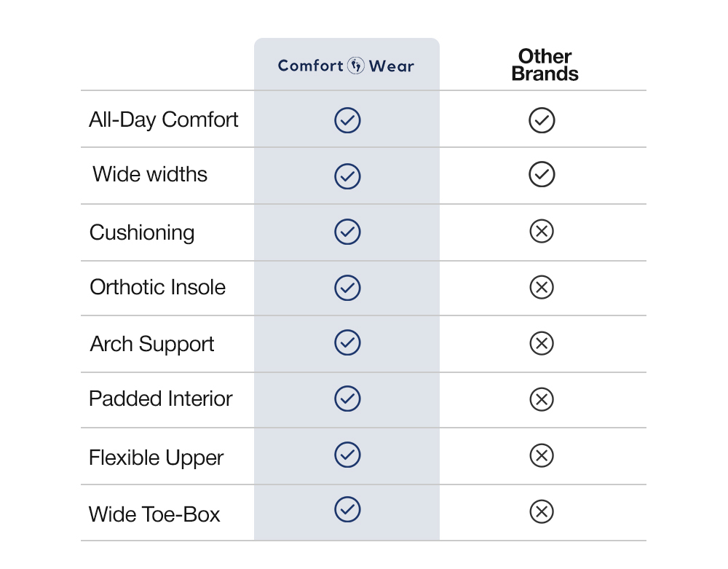Click the Flexible Upper feature label

(156, 458)
